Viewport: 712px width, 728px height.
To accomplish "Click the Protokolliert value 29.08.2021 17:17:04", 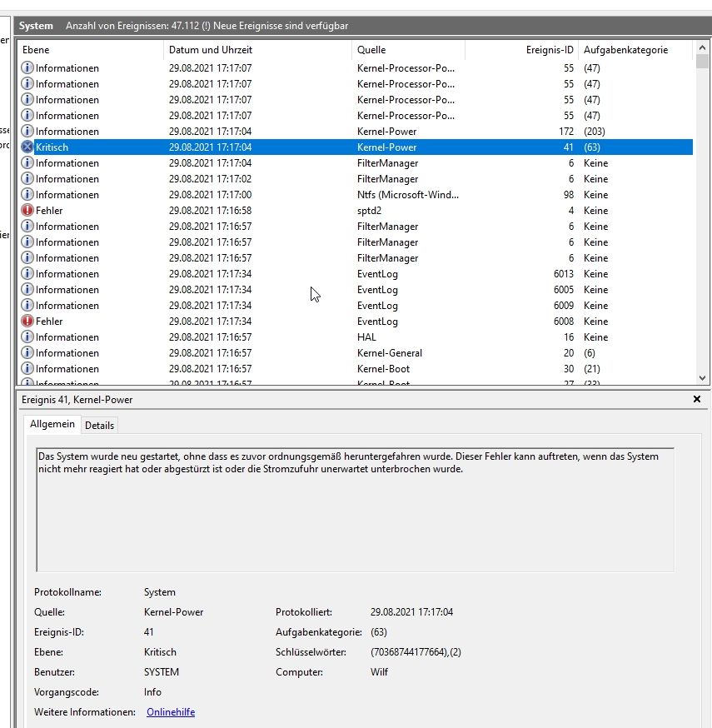I will pyautogui.click(x=411, y=612).
